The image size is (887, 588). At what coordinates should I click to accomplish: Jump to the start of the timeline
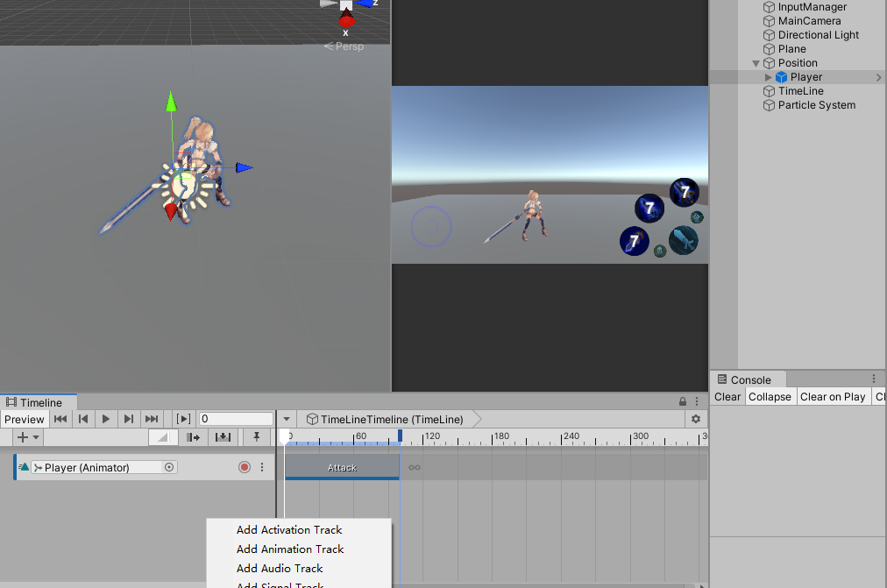pyautogui.click(x=60, y=419)
